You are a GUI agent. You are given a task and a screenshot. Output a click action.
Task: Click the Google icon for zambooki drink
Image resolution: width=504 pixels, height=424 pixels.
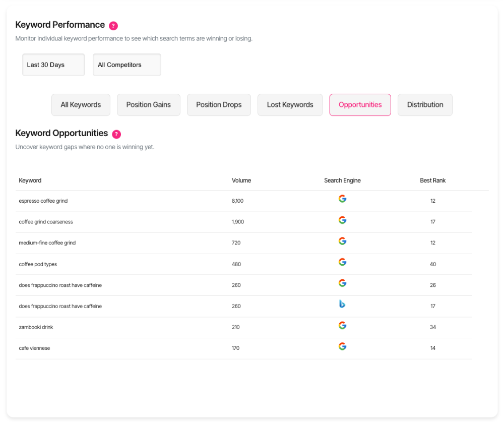pyautogui.click(x=343, y=325)
